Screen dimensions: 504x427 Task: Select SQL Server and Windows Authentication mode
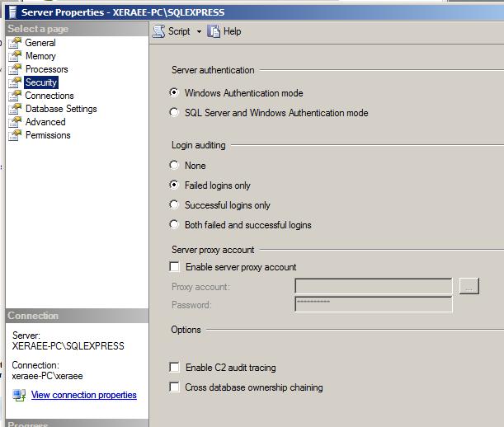click(x=174, y=113)
